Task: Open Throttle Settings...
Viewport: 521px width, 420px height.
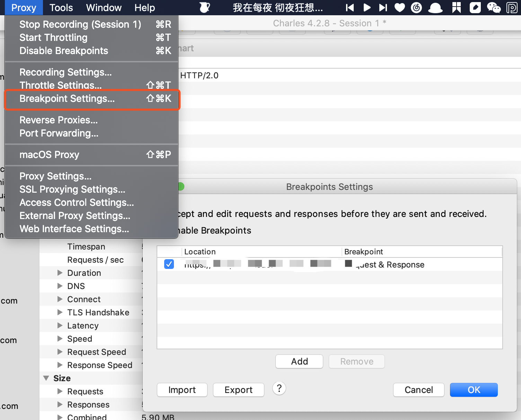Action: click(x=91, y=85)
